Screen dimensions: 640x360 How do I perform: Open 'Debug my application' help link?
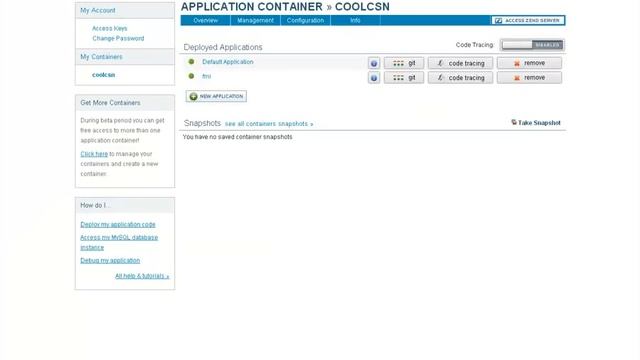(110, 260)
